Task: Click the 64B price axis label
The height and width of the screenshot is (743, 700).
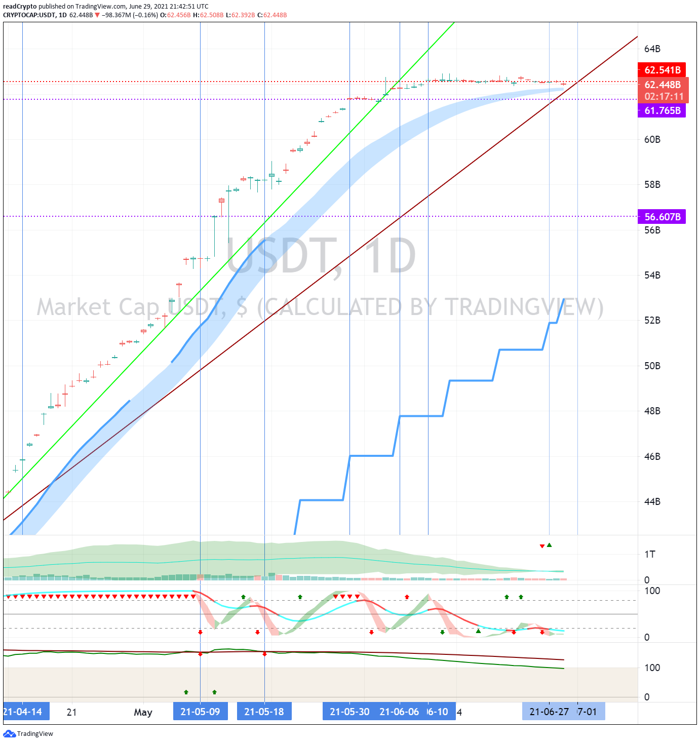Action: click(652, 49)
